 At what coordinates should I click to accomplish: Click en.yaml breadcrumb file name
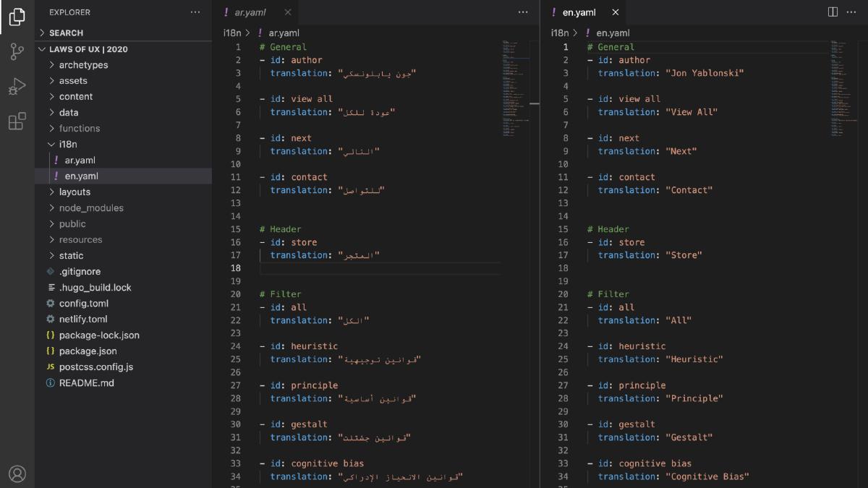tap(613, 33)
